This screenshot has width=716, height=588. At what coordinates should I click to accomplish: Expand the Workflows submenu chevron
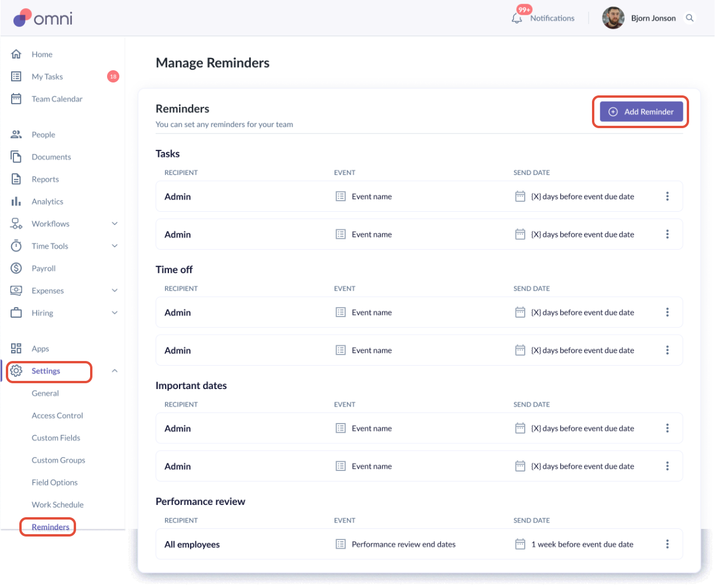pyautogui.click(x=115, y=223)
